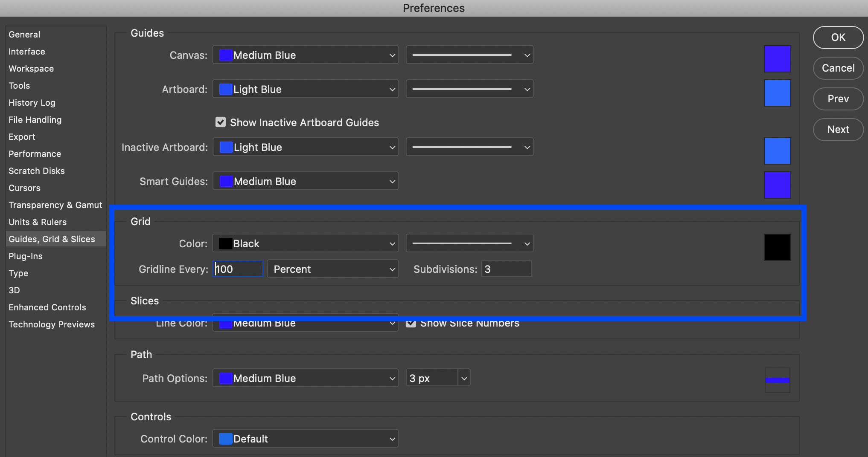The height and width of the screenshot is (457, 868).
Task: Open the Canvas guide color dropdown
Action: click(x=305, y=55)
